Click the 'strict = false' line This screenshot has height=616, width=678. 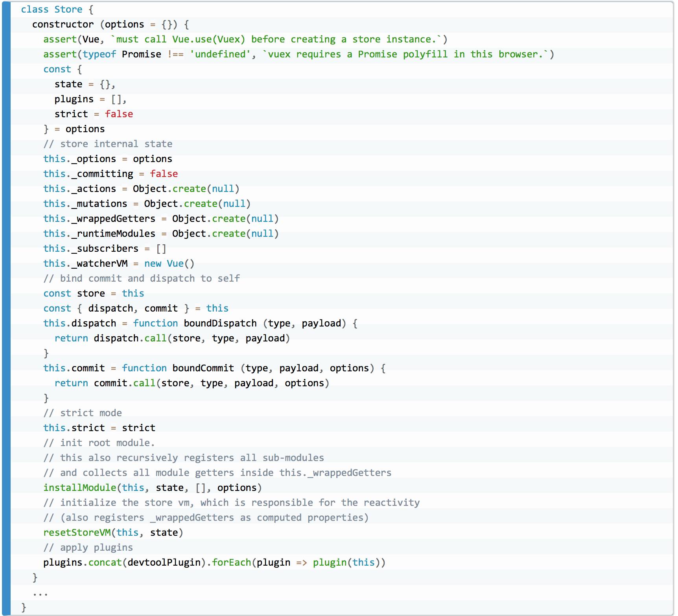[x=94, y=114]
